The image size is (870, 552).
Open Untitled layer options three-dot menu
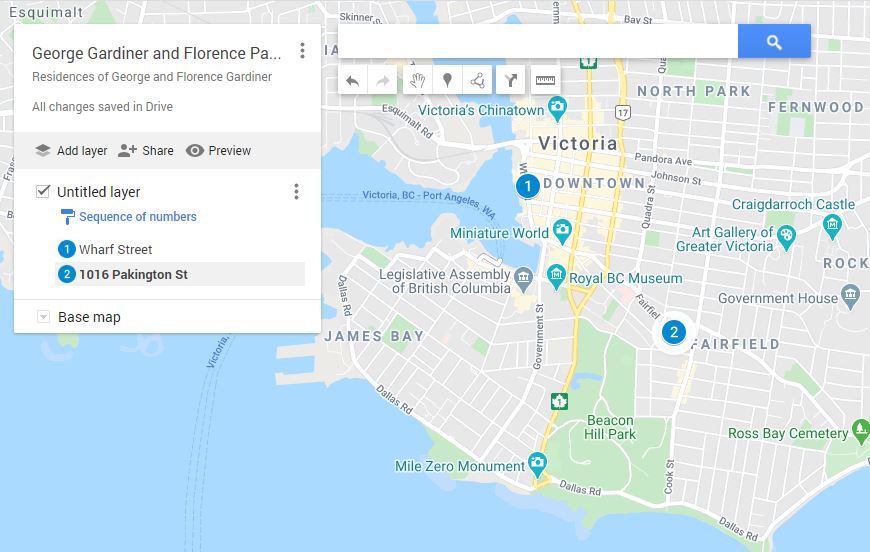(295, 191)
